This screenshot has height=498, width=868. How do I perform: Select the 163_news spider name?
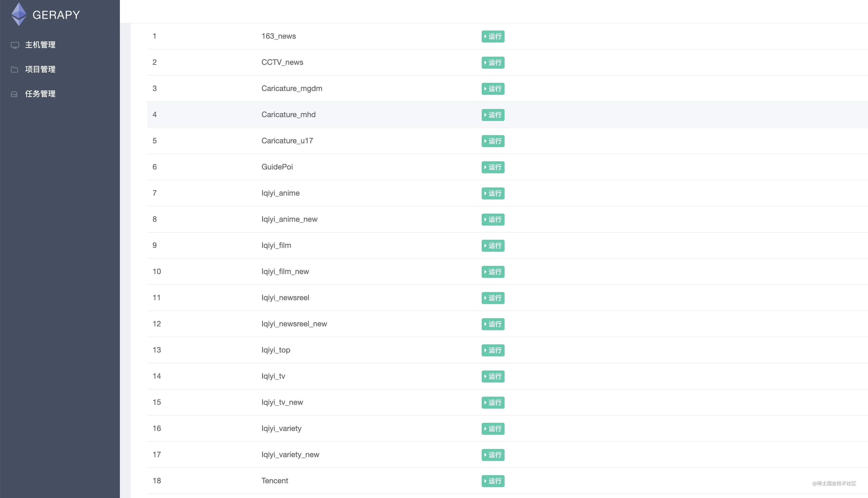click(x=278, y=36)
